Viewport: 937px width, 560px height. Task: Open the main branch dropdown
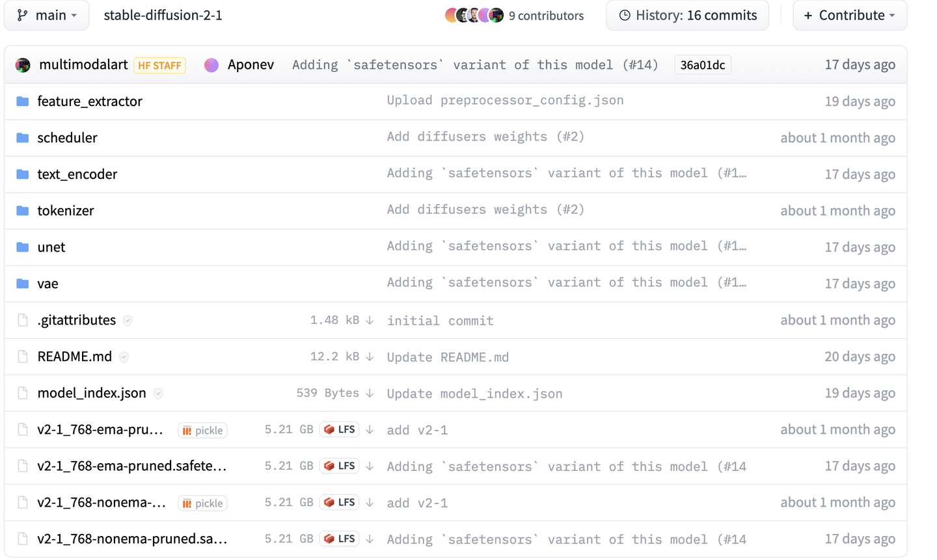click(46, 15)
